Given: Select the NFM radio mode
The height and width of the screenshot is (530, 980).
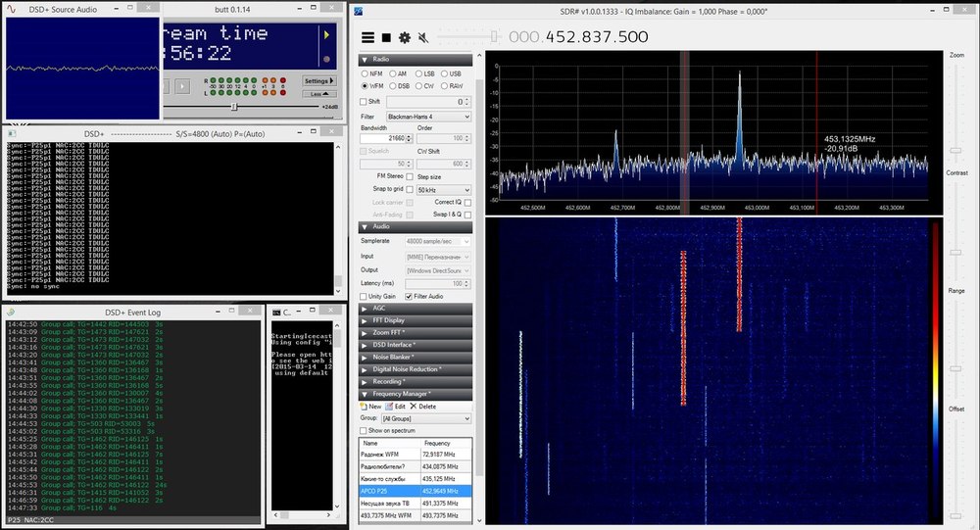Looking at the screenshot, I should coord(365,73).
